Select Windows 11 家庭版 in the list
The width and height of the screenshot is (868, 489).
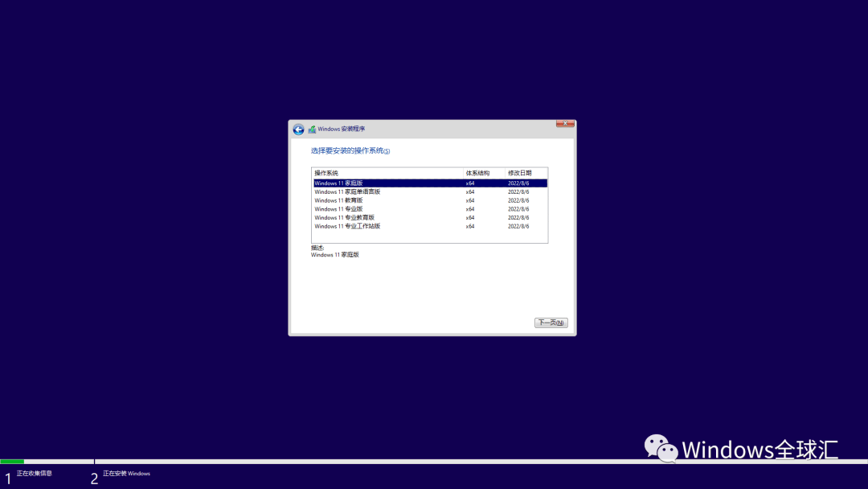coord(429,183)
